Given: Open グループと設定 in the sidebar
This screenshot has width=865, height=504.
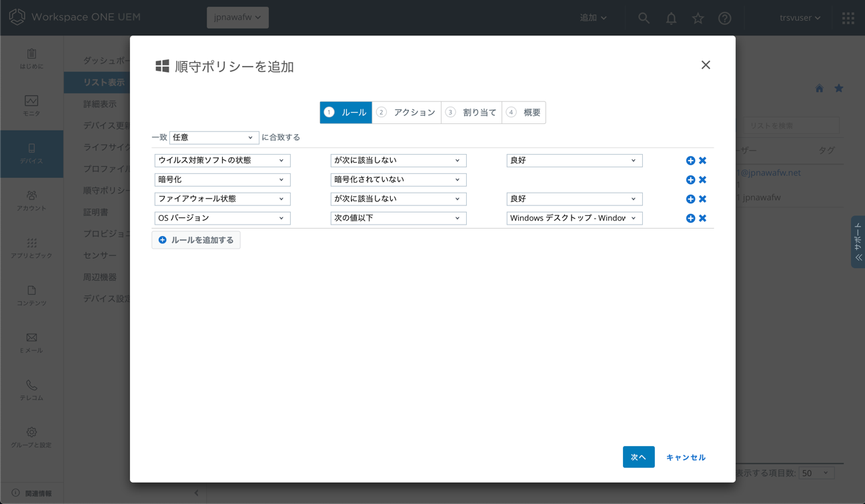Looking at the screenshot, I should 31,437.
